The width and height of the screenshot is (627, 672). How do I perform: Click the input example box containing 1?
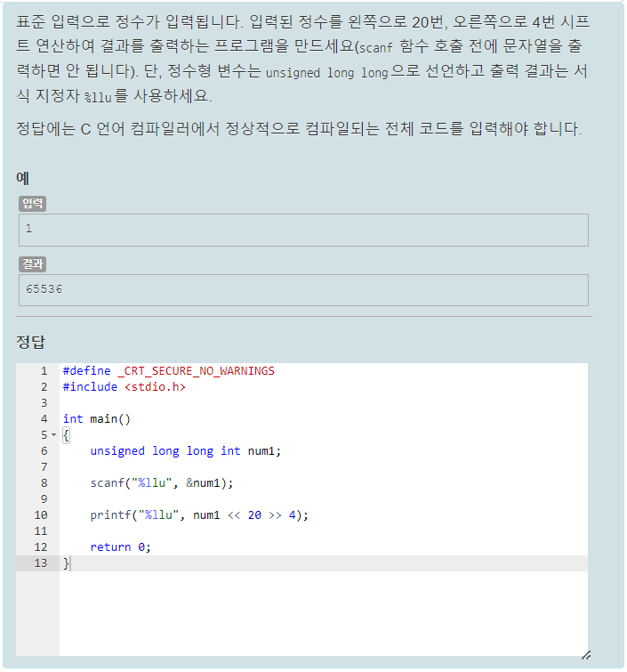coord(303,231)
